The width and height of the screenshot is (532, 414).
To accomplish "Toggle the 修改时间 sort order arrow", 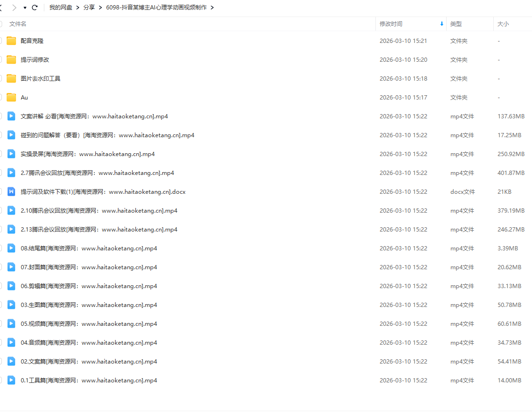I will coord(441,24).
